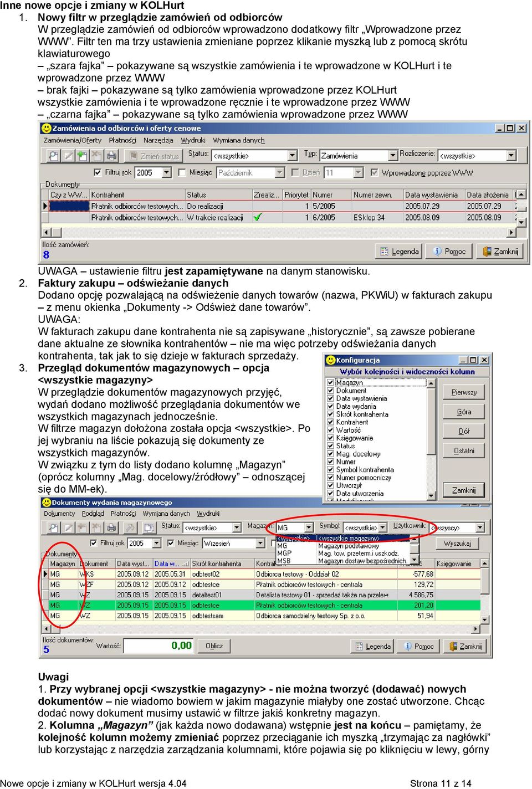Screen dimensions: 532x789
Task: Open the Październik month dropdown
Action: (280, 172)
